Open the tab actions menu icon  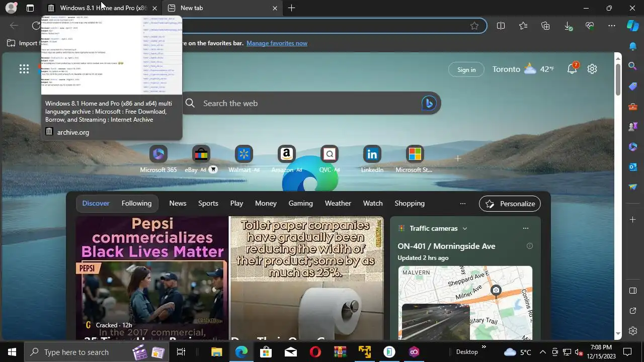coord(30,8)
